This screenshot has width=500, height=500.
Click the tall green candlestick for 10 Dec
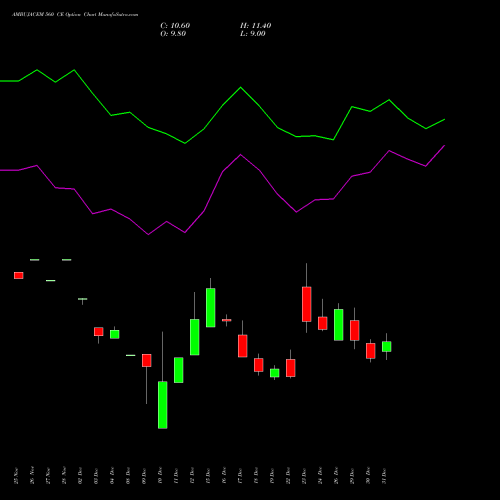pyautogui.click(x=163, y=405)
